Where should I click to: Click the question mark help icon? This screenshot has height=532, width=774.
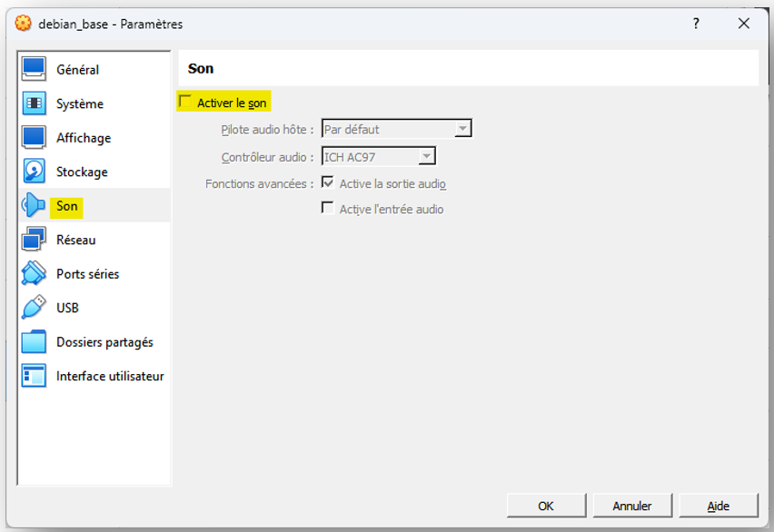click(x=696, y=24)
